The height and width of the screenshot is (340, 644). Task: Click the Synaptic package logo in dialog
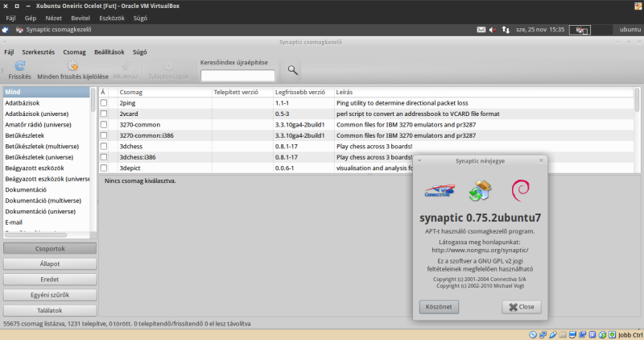click(480, 191)
